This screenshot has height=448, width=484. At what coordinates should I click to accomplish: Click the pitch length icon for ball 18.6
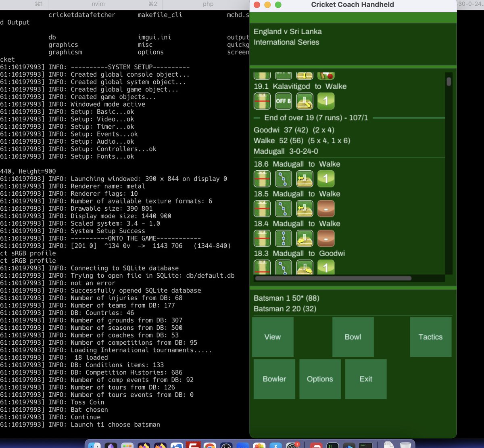(262, 179)
